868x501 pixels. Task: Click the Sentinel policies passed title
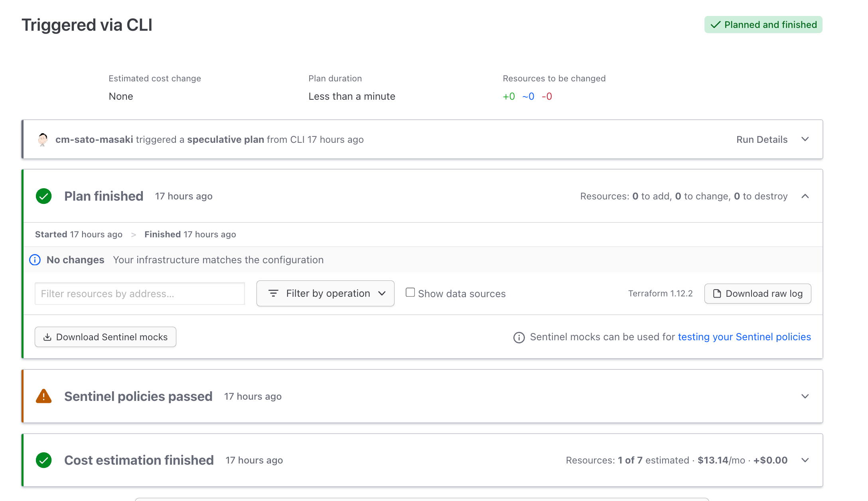coord(138,396)
